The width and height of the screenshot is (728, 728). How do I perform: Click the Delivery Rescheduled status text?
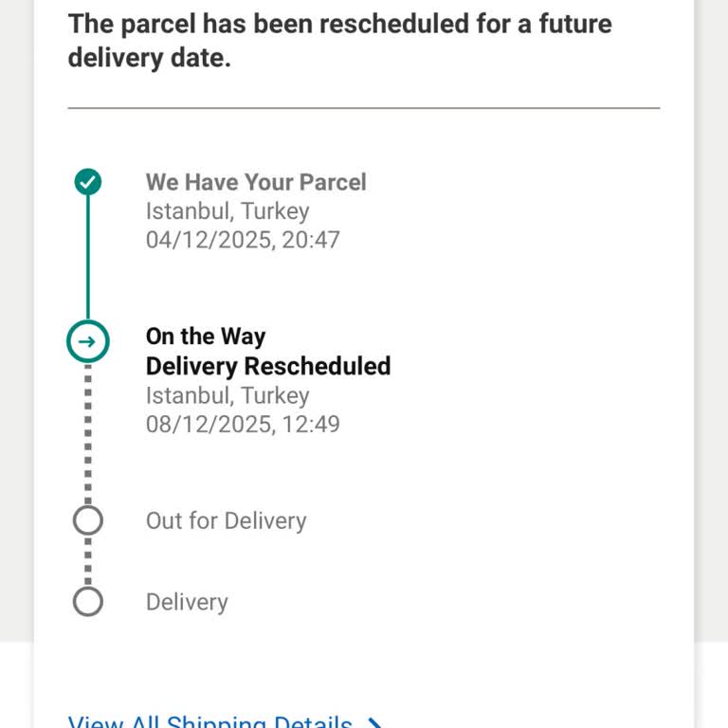pyautogui.click(x=268, y=366)
